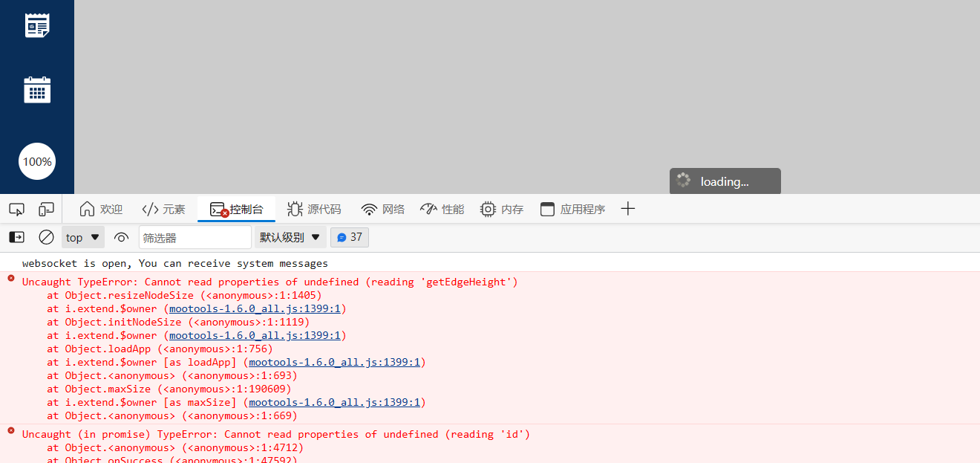Image resolution: width=980 pixels, height=463 pixels.
Task: Switch to the 欢迎 tab
Action: (x=101, y=210)
